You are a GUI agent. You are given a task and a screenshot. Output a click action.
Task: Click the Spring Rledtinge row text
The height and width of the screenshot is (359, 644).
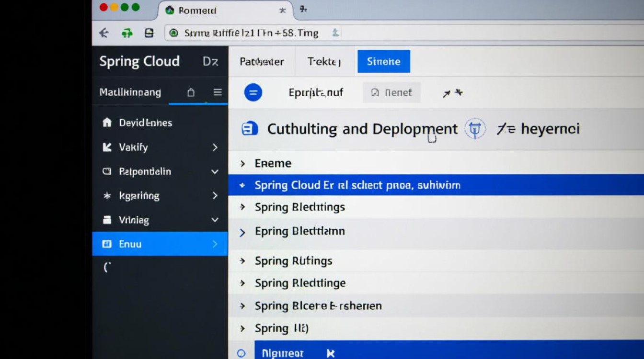300,283
